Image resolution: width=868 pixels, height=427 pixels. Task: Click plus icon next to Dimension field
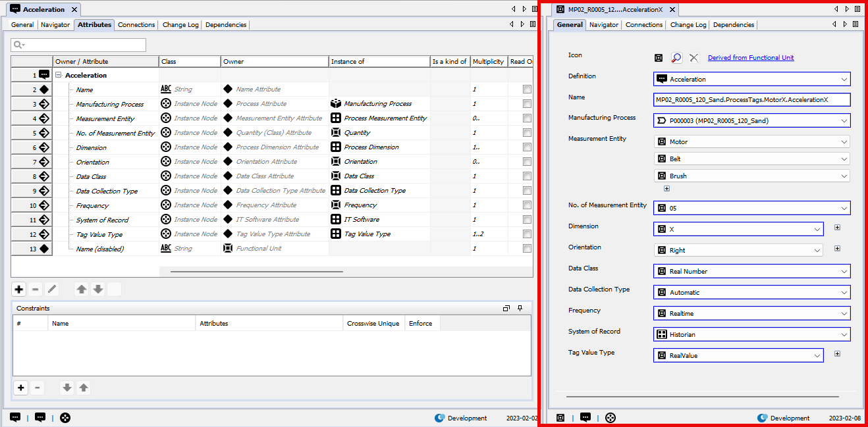[x=837, y=228]
